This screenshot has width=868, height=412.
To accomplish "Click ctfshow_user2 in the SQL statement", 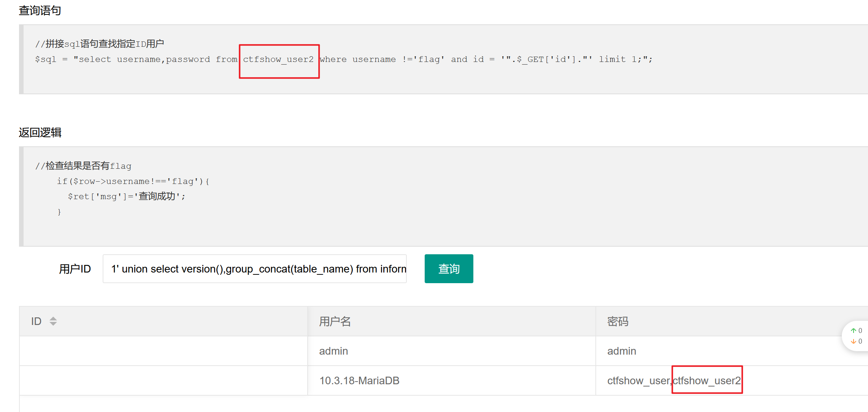I will pyautogui.click(x=278, y=60).
